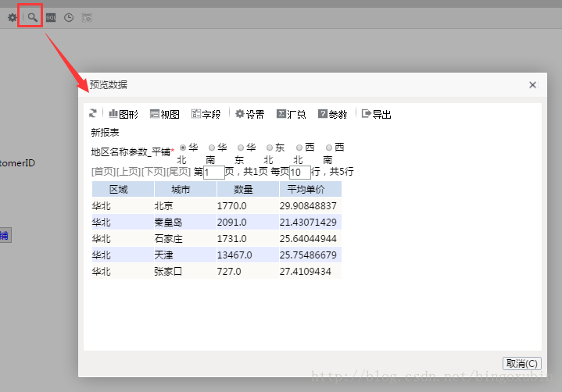Image resolution: width=562 pixels, height=392 pixels.
Task: Click the 取消(C) cancel button
Action: (x=522, y=363)
